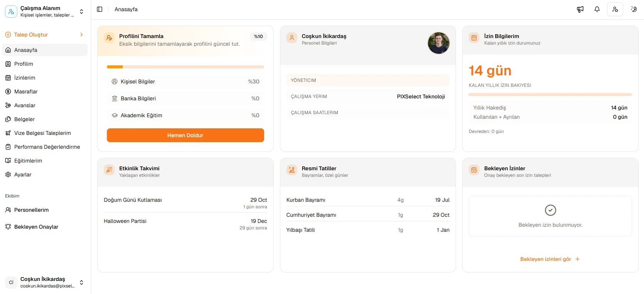
Task: Open the Belgeler section
Action: click(x=45, y=119)
